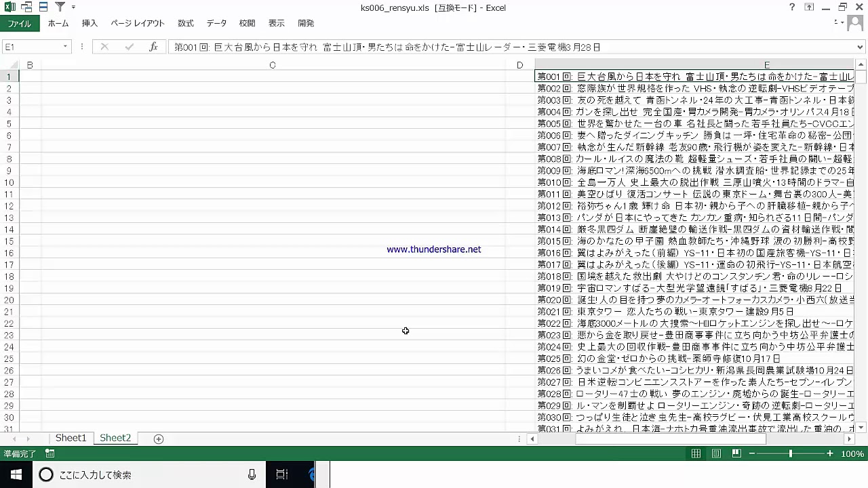868x488 pixels.
Task: Open Task View from the taskbar
Action: coord(281,474)
